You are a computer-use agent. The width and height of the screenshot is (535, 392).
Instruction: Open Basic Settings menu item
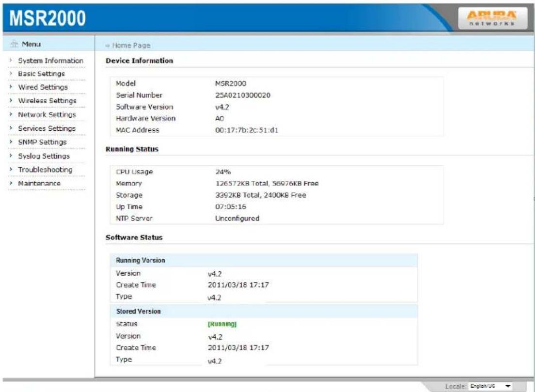41,74
